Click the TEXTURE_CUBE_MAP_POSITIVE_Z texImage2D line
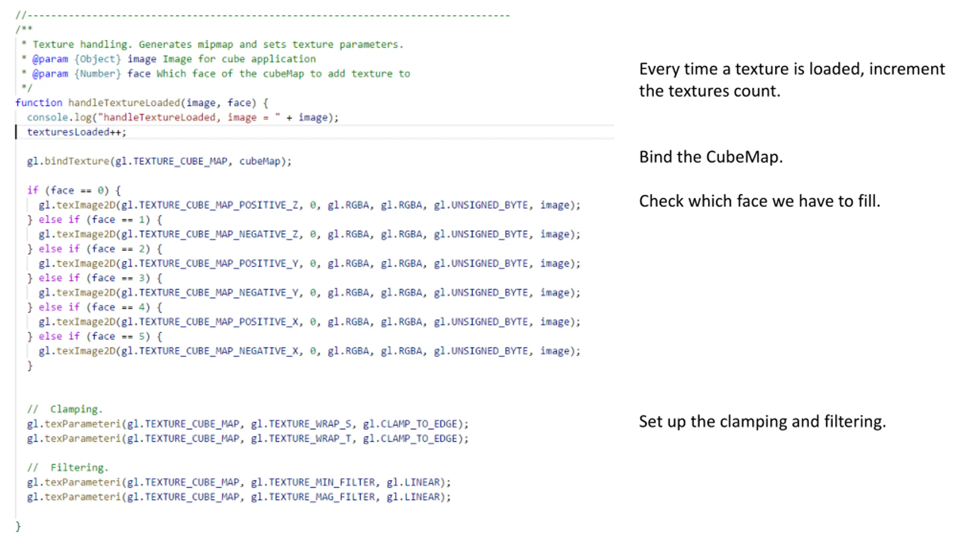Image resolution: width=980 pixels, height=551 pixels. click(x=309, y=205)
